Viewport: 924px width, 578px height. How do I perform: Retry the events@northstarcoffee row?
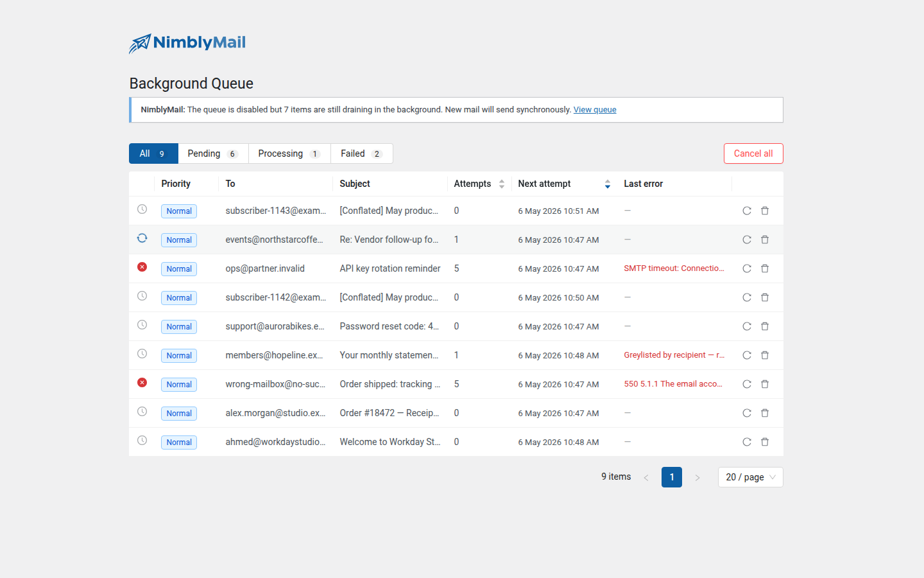point(747,240)
